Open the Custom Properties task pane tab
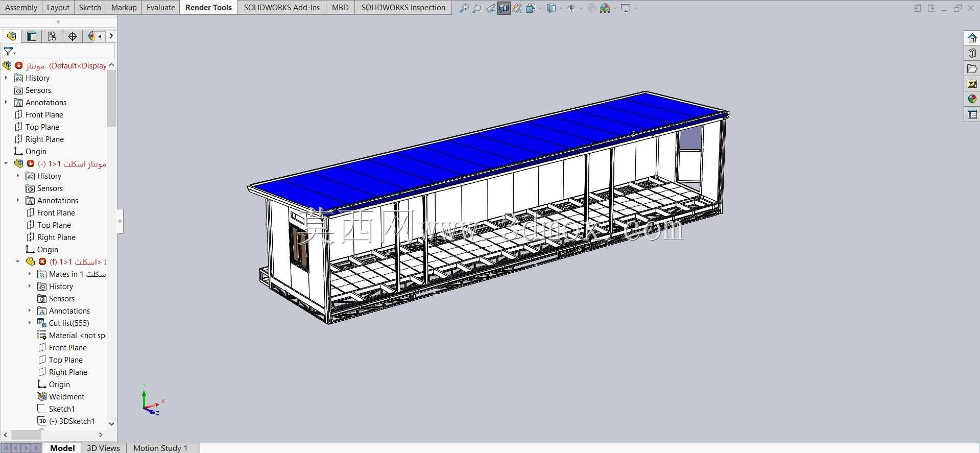The height and width of the screenshot is (453, 980). [972, 114]
